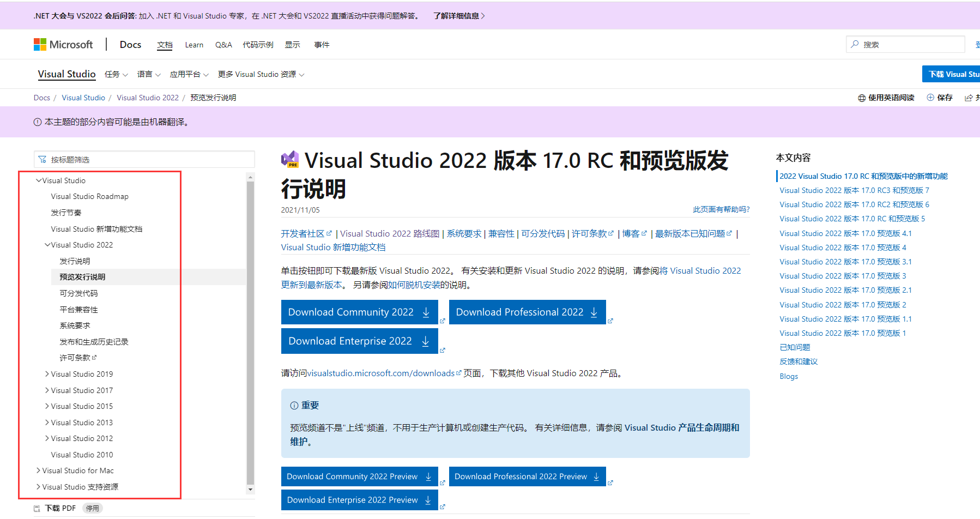
Task: Open the 文档 top nav item
Action: tap(165, 45)
